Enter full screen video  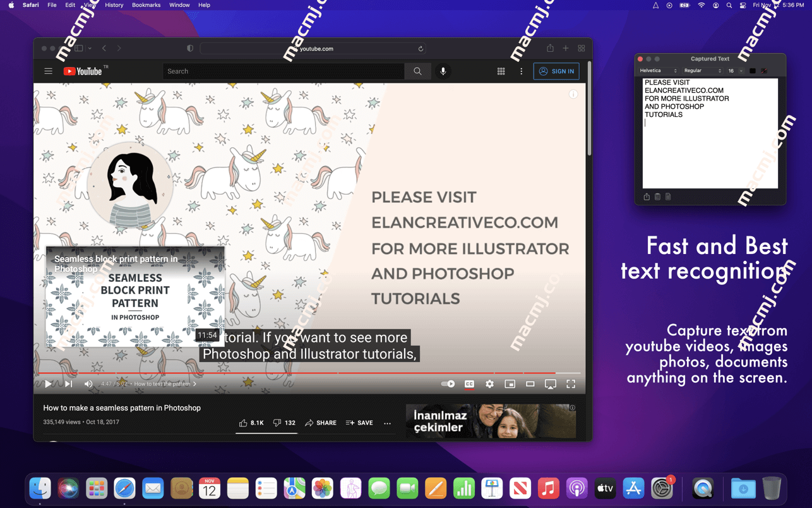(x=571, y=384)
